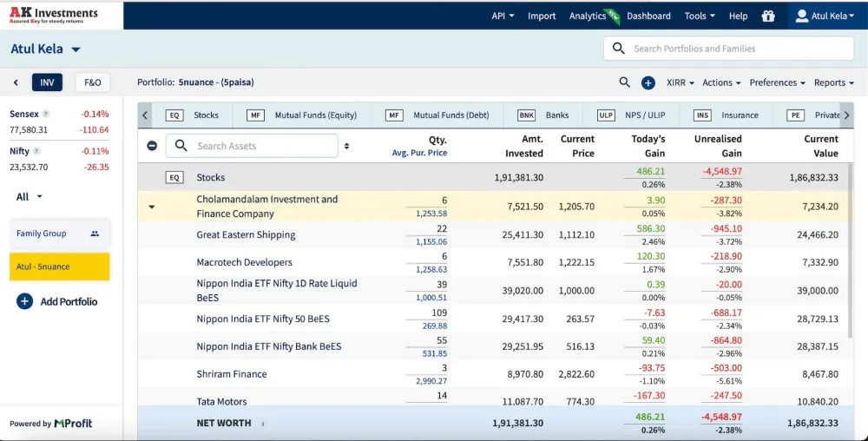Switch to the F&O mode toggle

(x=93, y=82)
